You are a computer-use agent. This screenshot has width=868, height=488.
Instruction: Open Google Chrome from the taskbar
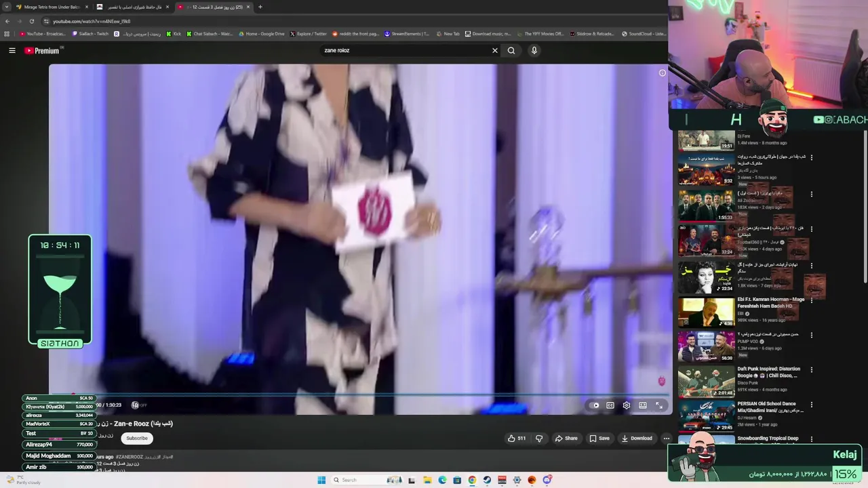click(x=472, y=480)
